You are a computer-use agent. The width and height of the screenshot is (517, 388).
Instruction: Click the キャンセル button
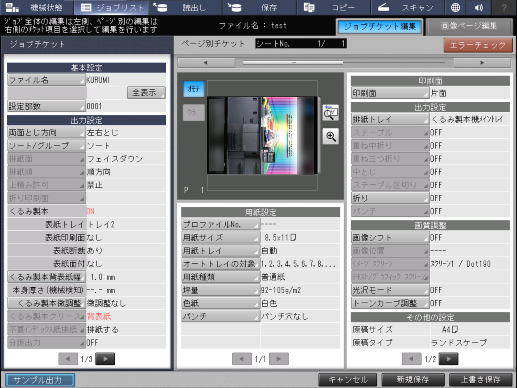point(348,379)
